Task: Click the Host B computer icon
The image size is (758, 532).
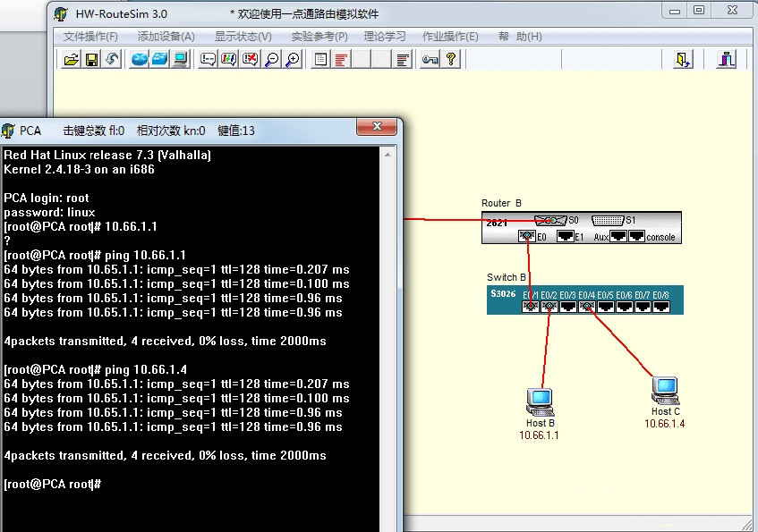Action: point(541,401)
